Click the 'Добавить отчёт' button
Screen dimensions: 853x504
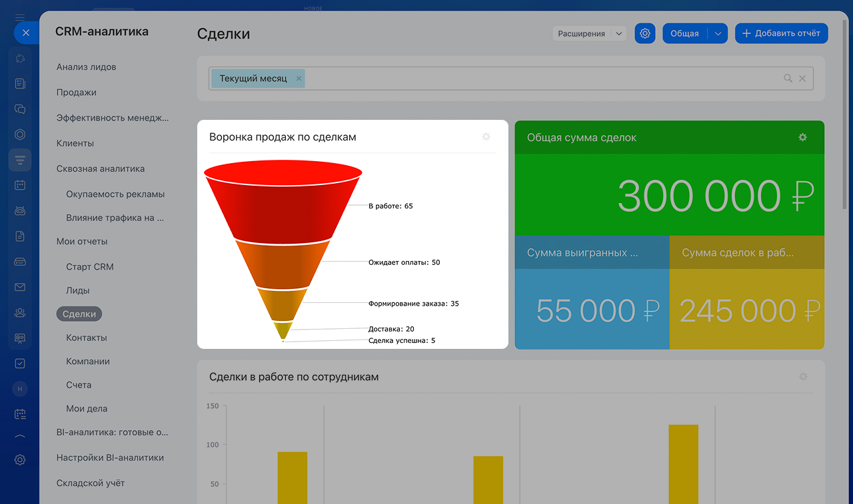[782, 33]
